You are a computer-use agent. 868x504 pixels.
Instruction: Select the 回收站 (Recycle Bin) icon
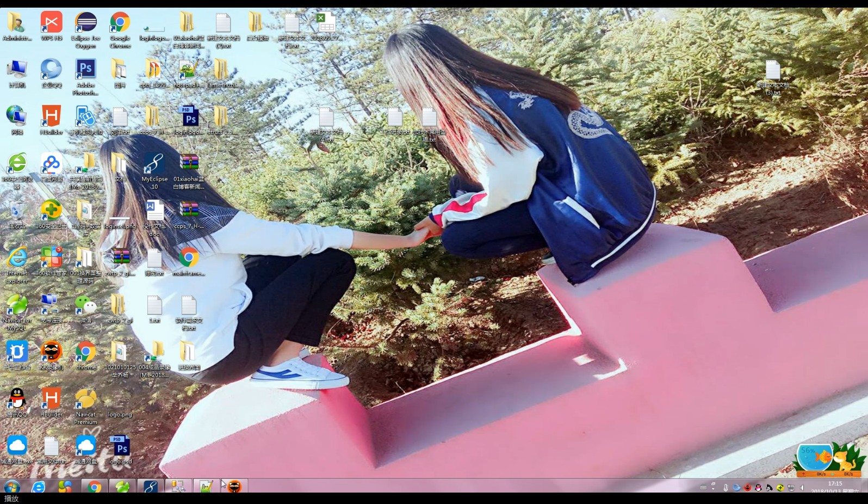click(17, 214)
